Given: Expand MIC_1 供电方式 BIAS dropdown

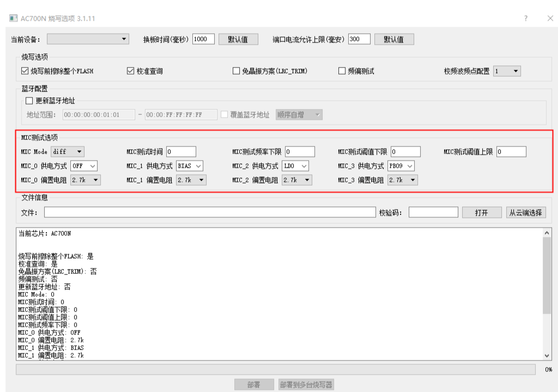Looking at the screenshot, I should [189, 166].
